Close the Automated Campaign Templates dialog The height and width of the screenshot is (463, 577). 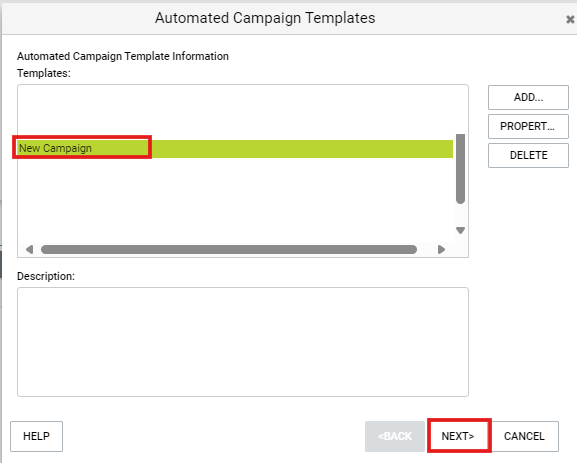[570, 19]
